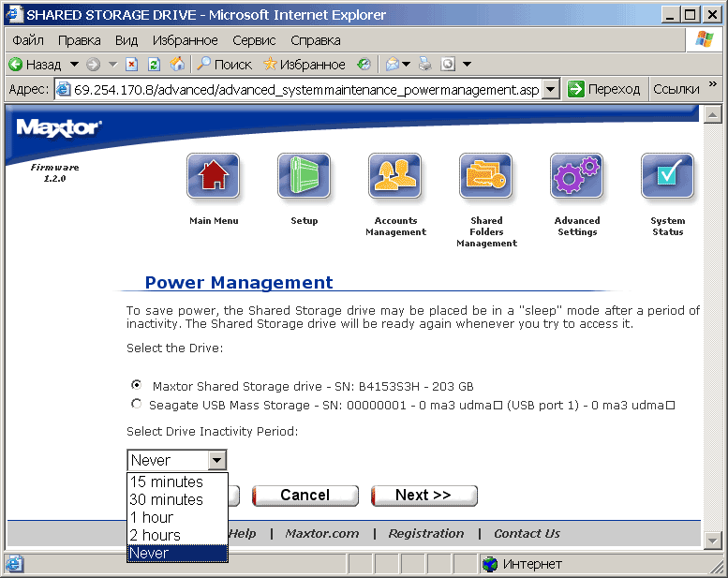Open the Справка menu
This screenshot has width=728, height=578.
[316, 40]
